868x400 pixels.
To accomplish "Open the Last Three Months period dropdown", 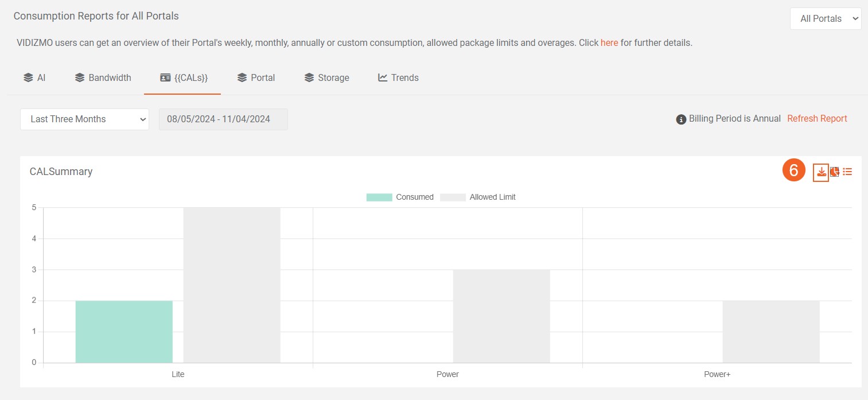I will pyautogui.click(x=84, y=119).
